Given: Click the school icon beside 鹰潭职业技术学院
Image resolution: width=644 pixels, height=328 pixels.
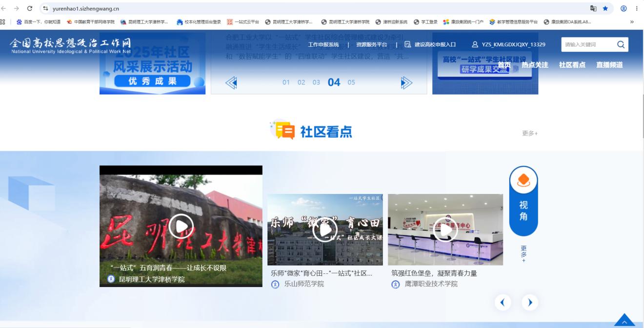Looking at the screenshot, I should click(396, 284).
